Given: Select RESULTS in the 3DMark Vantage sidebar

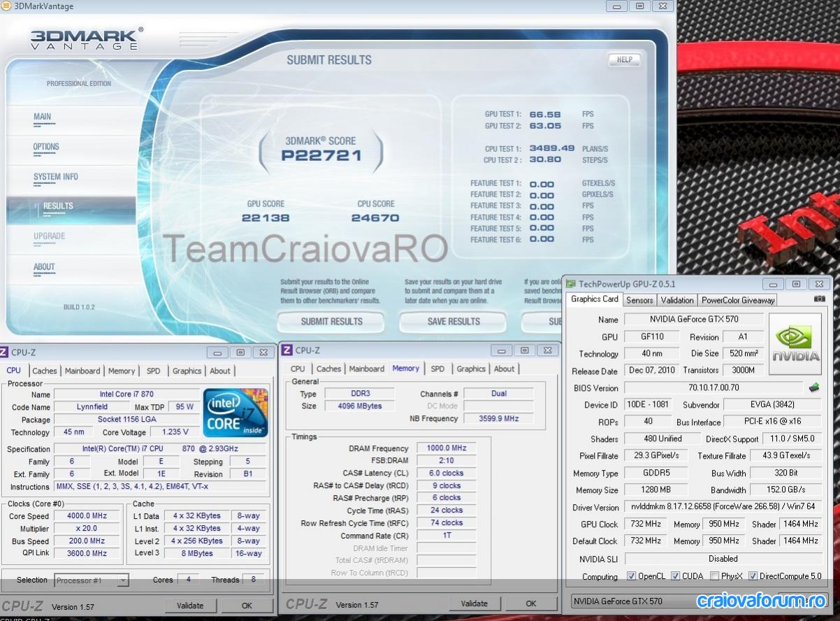Looking at the screenshot, I should pos(58,206).
